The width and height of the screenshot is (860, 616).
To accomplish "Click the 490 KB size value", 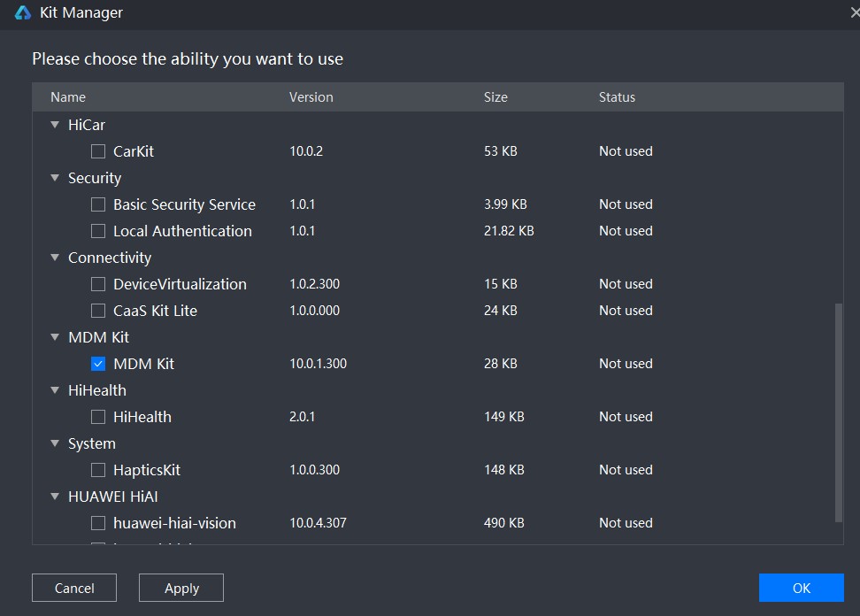I will point(504,523).
